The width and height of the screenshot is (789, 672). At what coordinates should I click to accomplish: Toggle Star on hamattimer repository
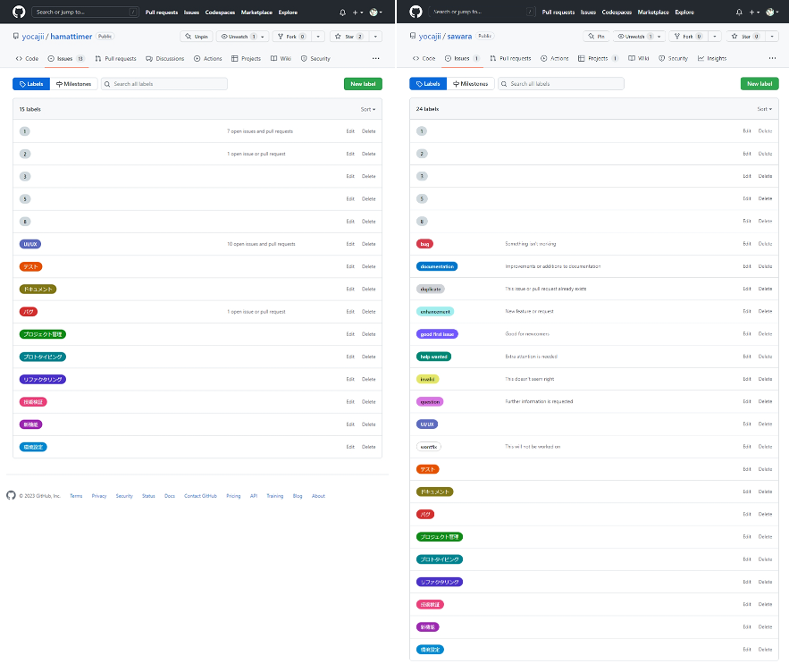348,37
